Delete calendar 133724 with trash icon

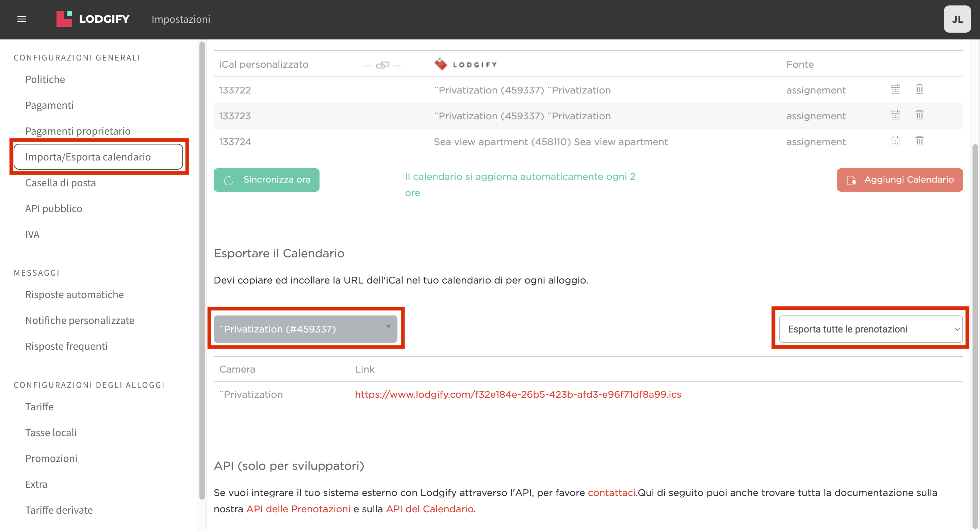[x=919, y=141]
